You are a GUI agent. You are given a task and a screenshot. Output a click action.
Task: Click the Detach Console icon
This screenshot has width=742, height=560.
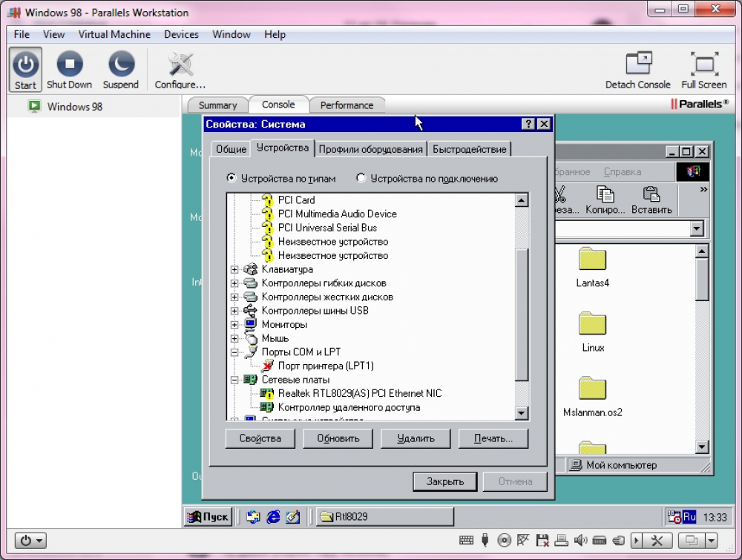[638, 63]
